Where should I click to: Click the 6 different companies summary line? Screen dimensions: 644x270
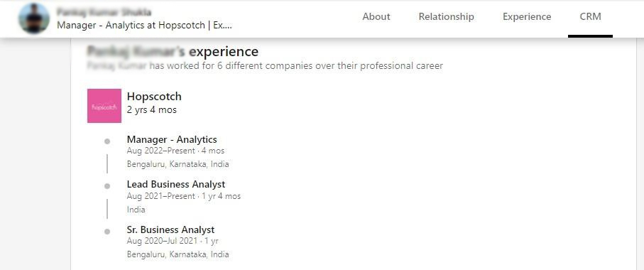[x=266, y=66]
